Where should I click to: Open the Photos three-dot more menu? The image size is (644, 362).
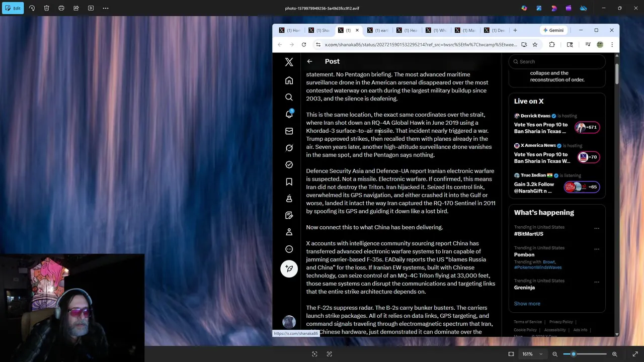click(x=106, y=8)
